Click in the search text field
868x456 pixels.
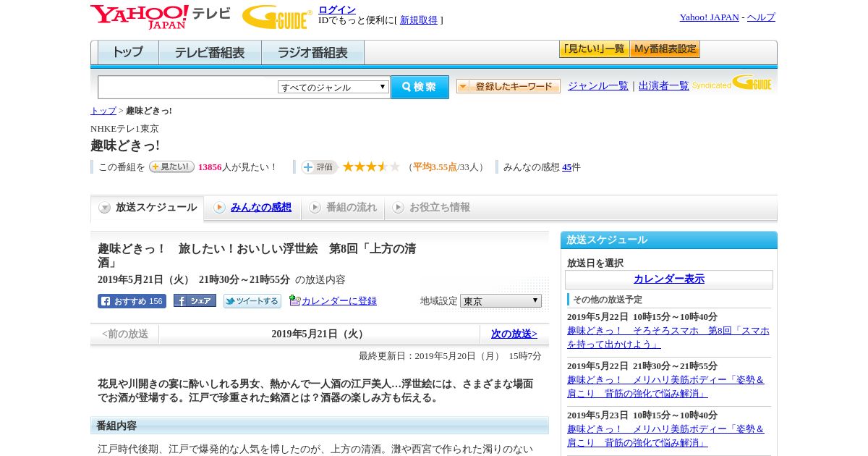[187, 87]
